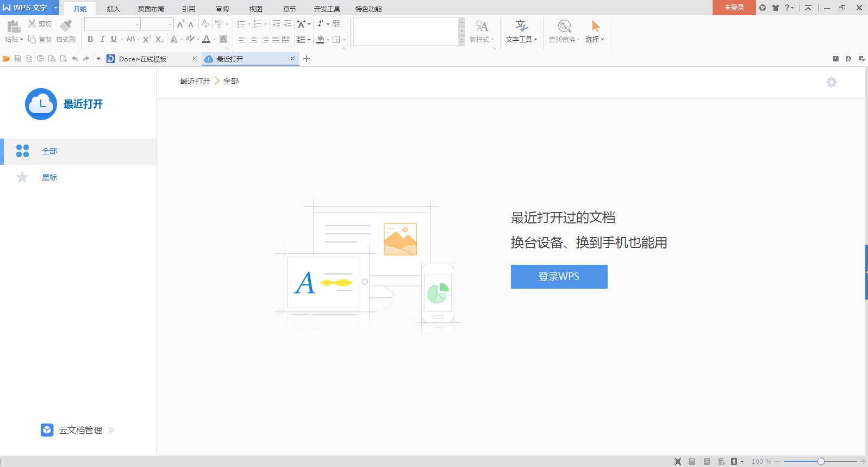
Task: Click the 登录WPS login button
Action: point(559,277)
